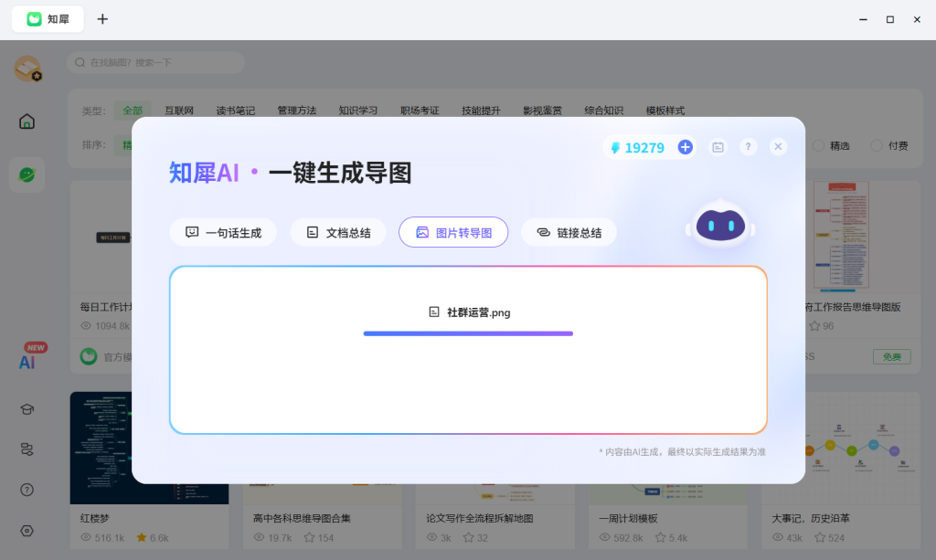Close the 知犀AI dialog
The image size is (936, 560).
click(x=778, y=147)
